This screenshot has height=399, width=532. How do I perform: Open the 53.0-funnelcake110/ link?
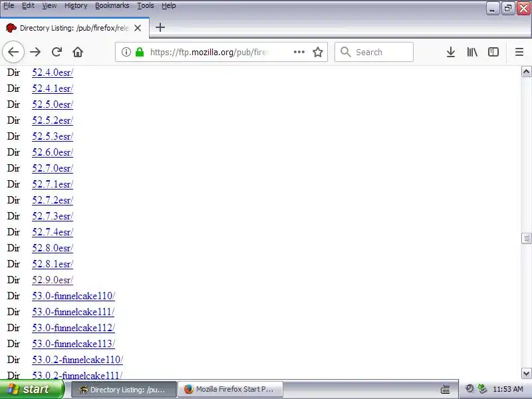click(x=73, y=295)
